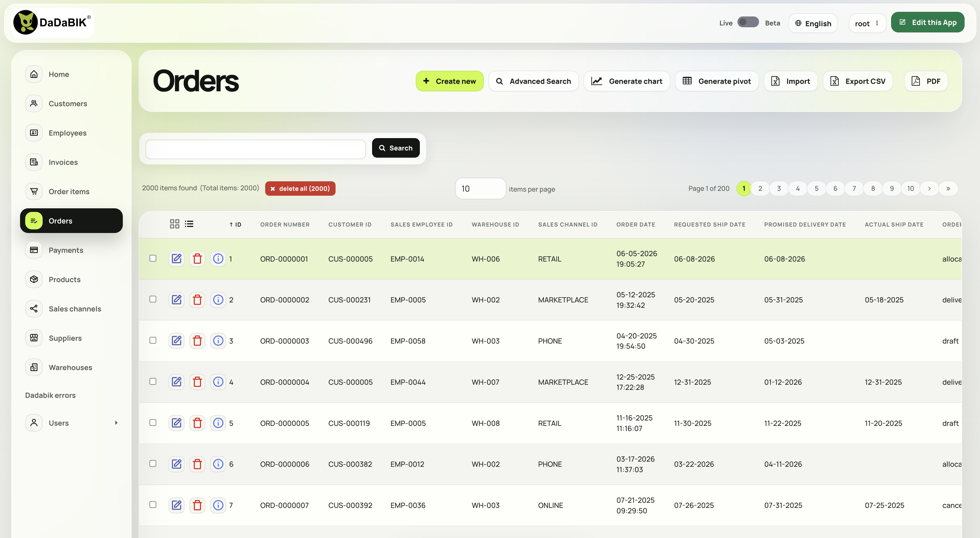Show details info icon for ORD-0000002

(x=218, y=300)
